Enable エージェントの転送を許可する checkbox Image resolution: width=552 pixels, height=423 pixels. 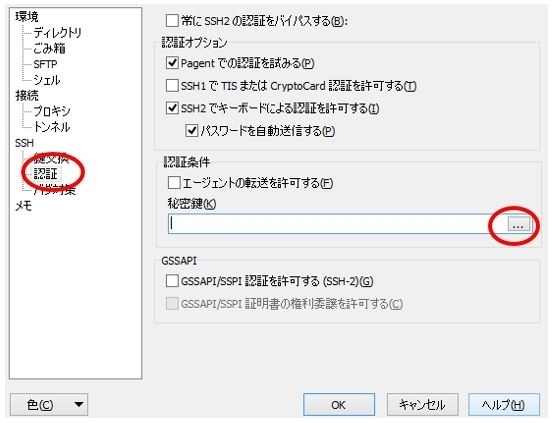pyautogui.click(x=174, y=183)
